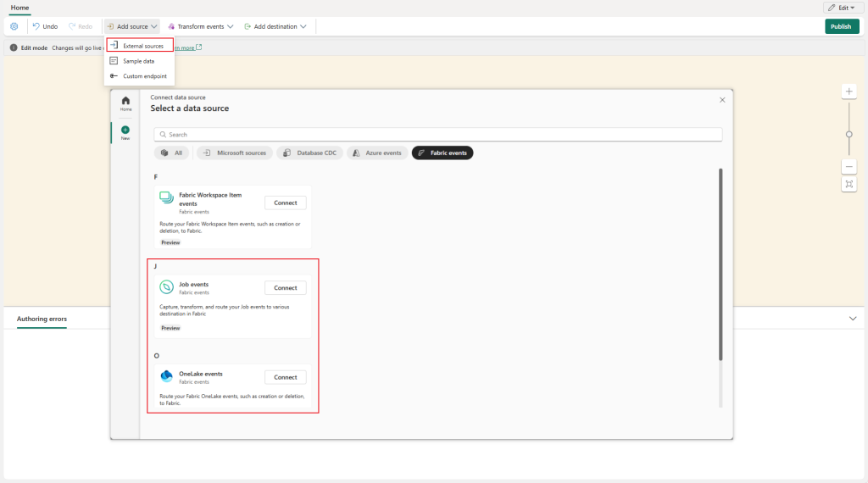The height and width of the screenshot is (483, 868).
Task: Click the Redo button
Action: pyautogui.click(x=81, y=26)
